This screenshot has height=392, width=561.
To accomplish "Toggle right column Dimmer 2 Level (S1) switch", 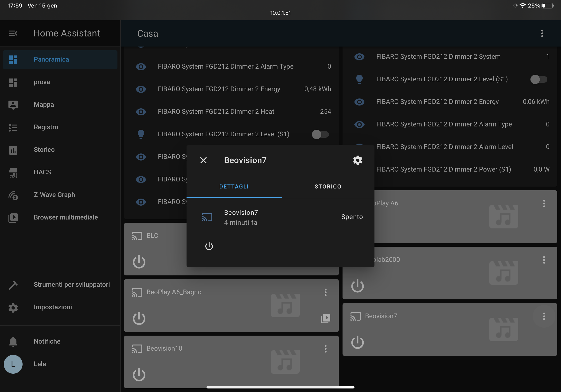I will [x=538, y=79].
